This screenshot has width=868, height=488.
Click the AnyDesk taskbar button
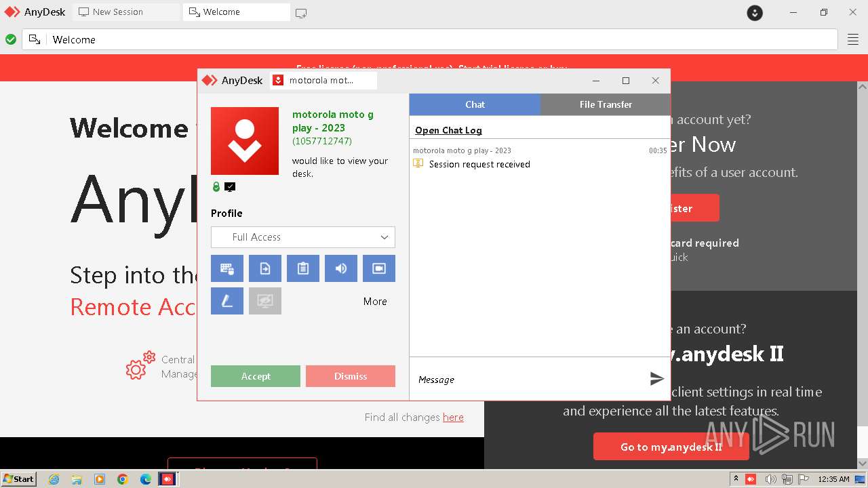167,479
